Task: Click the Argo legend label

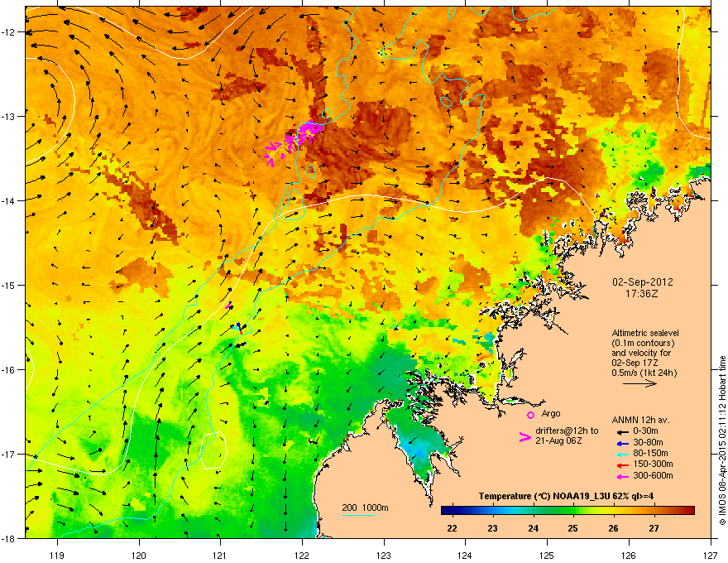Action: (551, 413)
